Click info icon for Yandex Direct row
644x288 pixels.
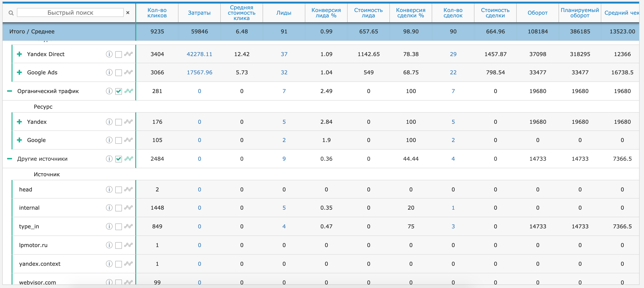[109, 54]
